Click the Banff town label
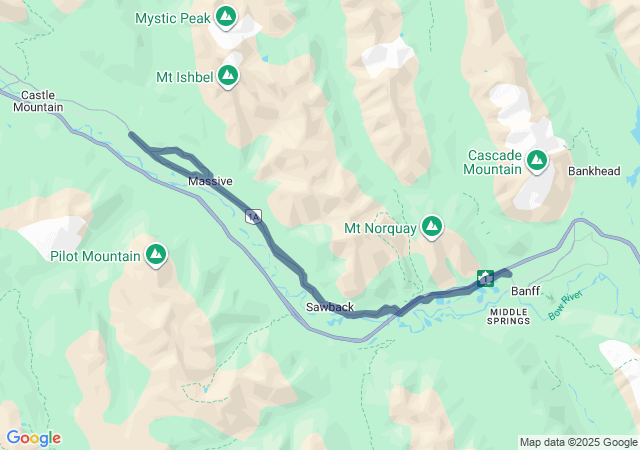Image resolution: width=640 pixels, height=450 pixels. [526, 291]
